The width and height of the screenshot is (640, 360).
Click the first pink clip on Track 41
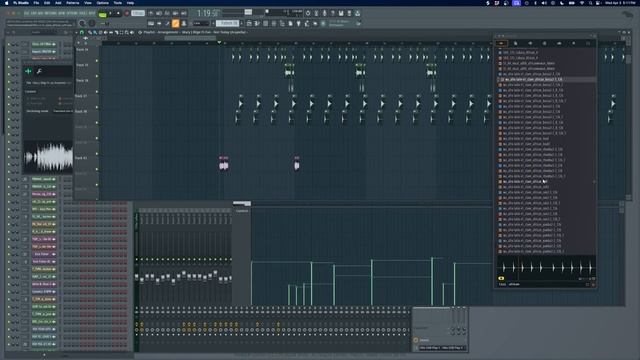[x=224, y=164]
